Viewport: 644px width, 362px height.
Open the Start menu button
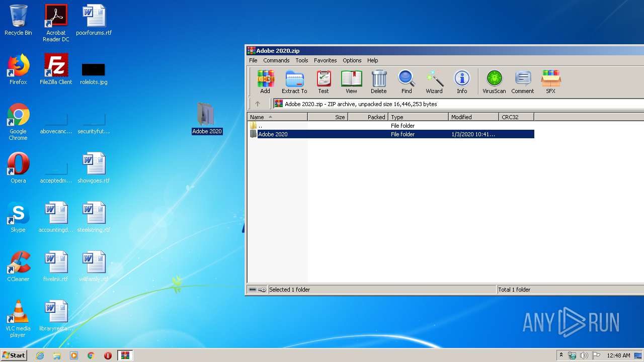click(14, 355)
